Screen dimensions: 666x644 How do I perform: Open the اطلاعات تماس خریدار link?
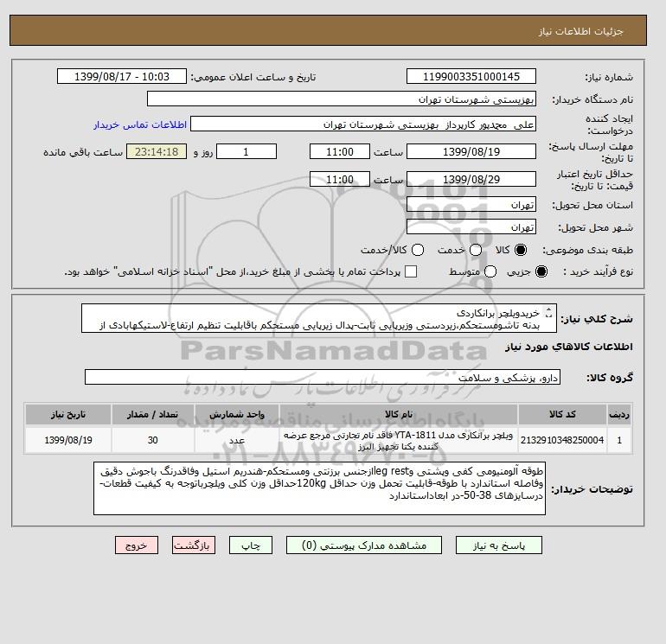140,124
